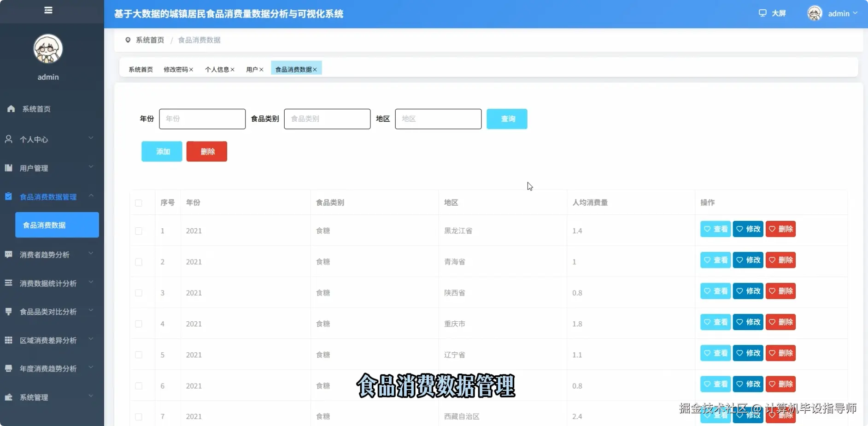
Task: View row 2 青海省 record
Action: pos(716,260)
